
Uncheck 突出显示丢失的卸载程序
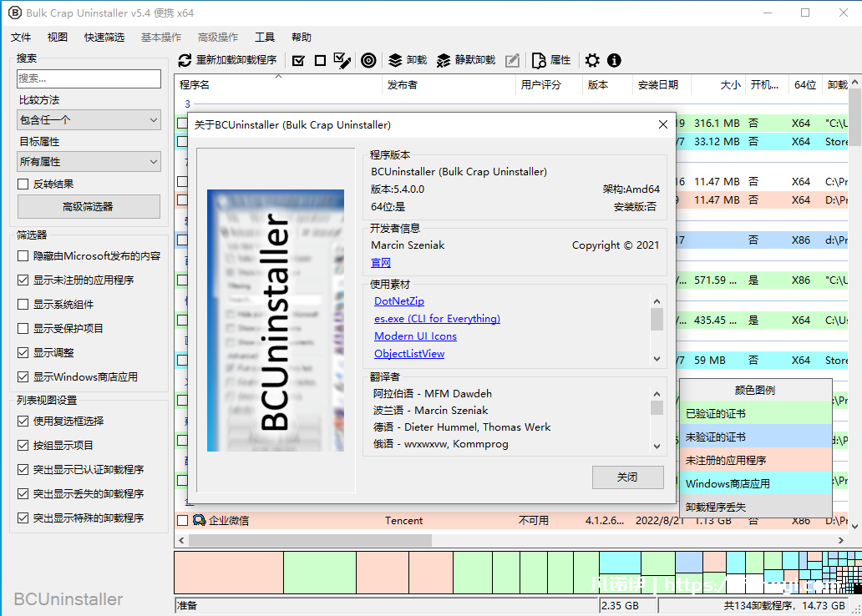coord(23,493)
